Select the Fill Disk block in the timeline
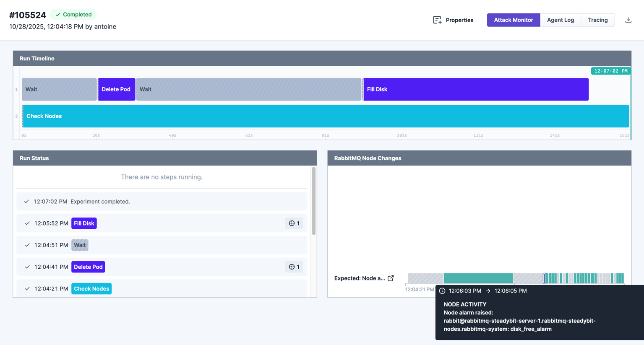 (475, 89)
